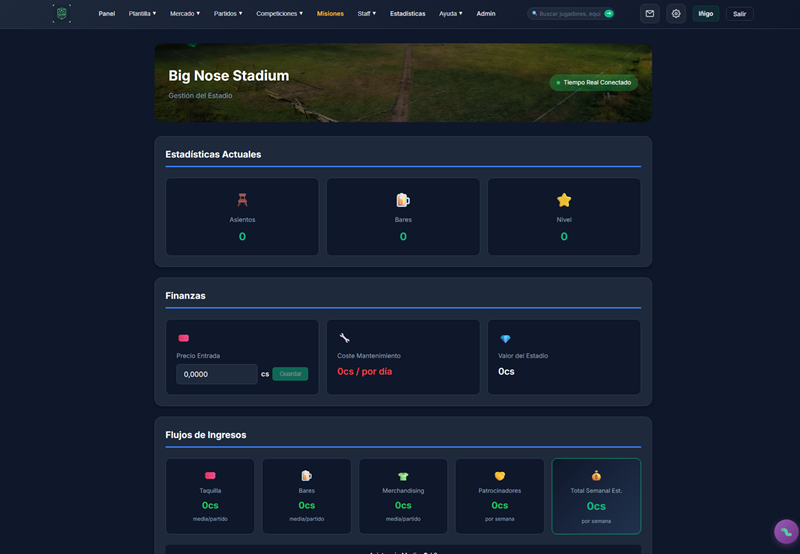Click the green search submit arrow
This screenshot has width=800, height=554.
pyautogui.click(x=609, y=14)
